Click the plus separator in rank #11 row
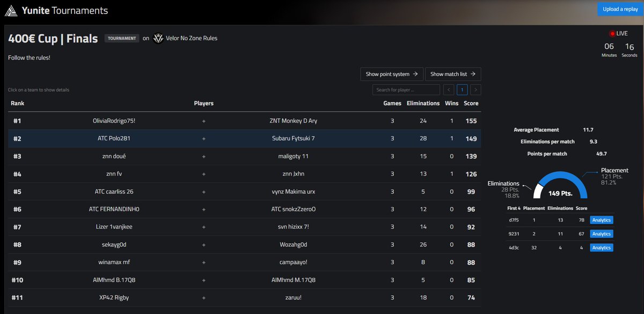Image resolution: width=644 pixels, height=314 pixels. 203,297
